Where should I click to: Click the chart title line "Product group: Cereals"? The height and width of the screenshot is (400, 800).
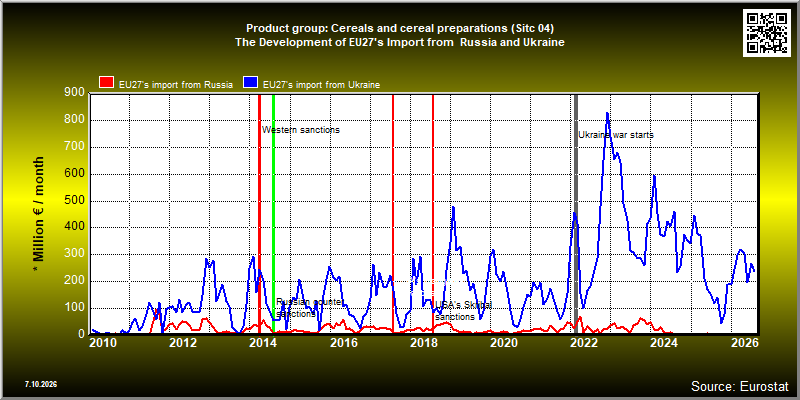click(x=399, y=28)
